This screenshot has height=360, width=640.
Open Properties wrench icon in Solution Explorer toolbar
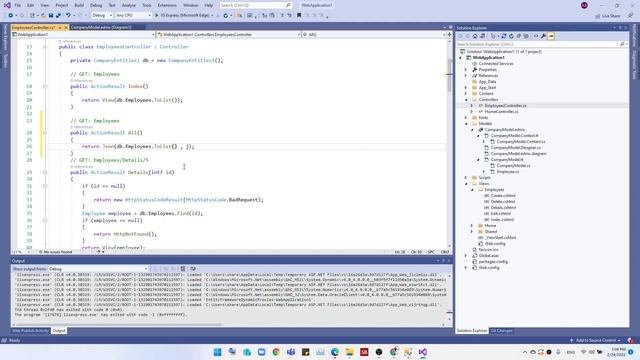click(x=543, y=36)
